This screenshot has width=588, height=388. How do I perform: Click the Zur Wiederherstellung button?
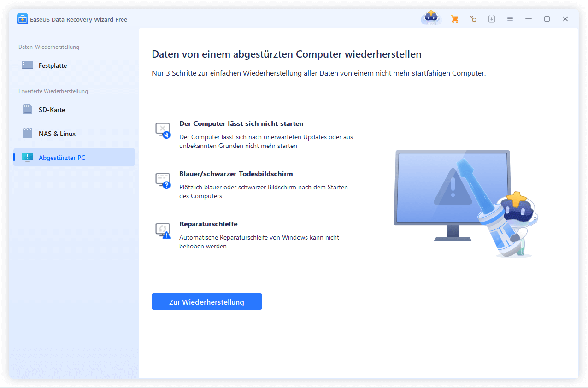(207, 302)
